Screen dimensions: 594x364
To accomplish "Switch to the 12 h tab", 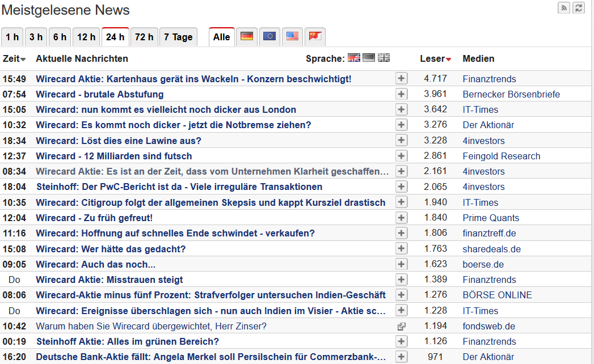I will [x=86, y=37].
